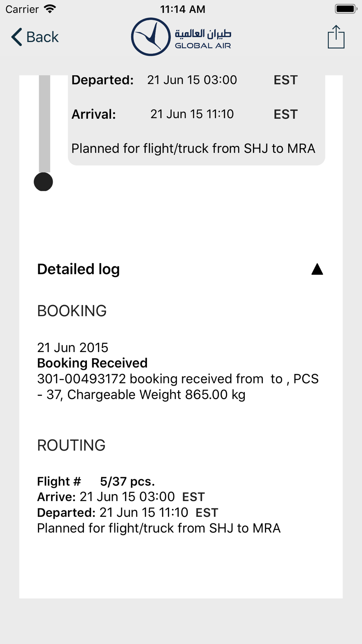Open the share sheet icon

pyautogui.click(x=336, y=37)
